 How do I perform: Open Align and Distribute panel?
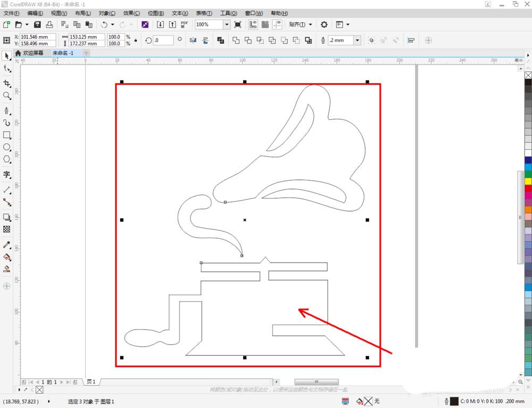point(411,40)
